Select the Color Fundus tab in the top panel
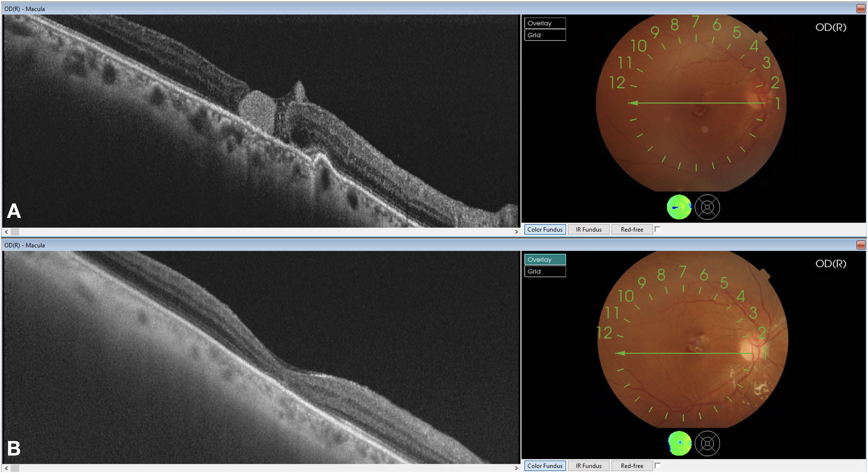This screenshot has height=473, width=868. click(545, 230)
